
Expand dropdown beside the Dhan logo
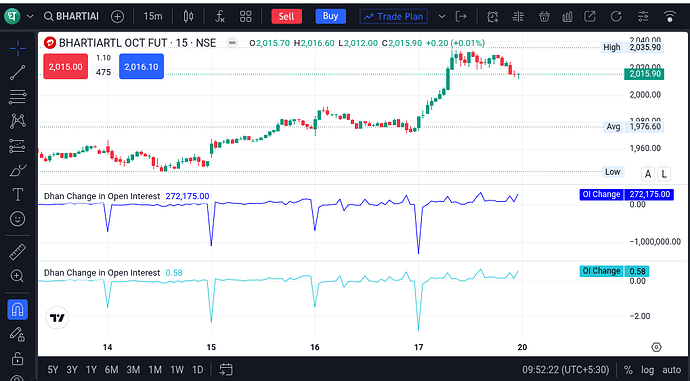tap(30, 17)
